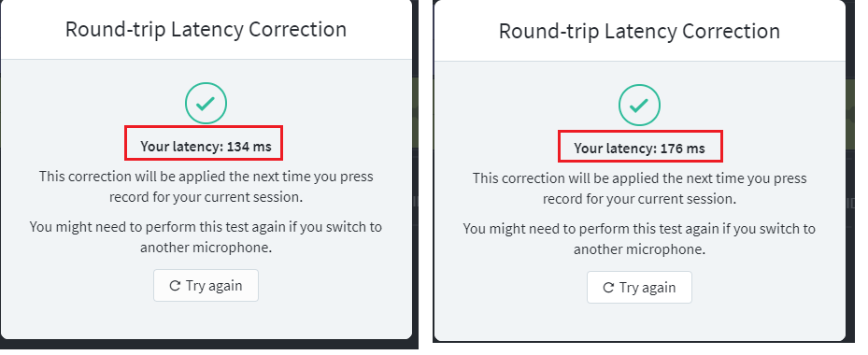Image resolution: width=868 pixels, height=355 pixels.
Task: Click the word 'Try again' label in the left button
Action: [x=214, y=285]
